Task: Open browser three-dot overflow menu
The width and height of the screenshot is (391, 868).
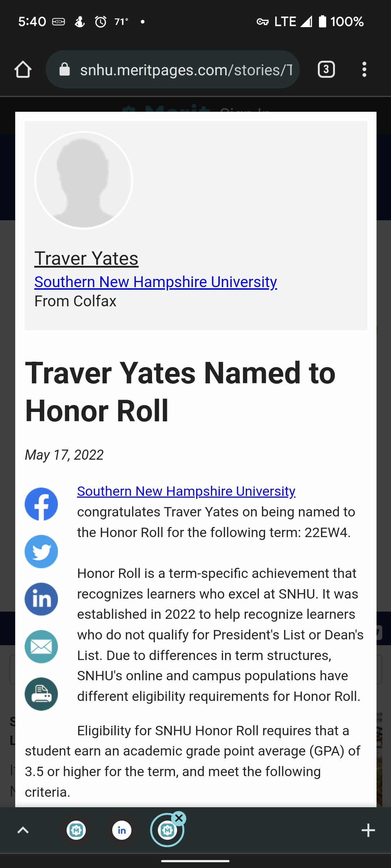Action: pyautogui.click(x=364, y=69)
